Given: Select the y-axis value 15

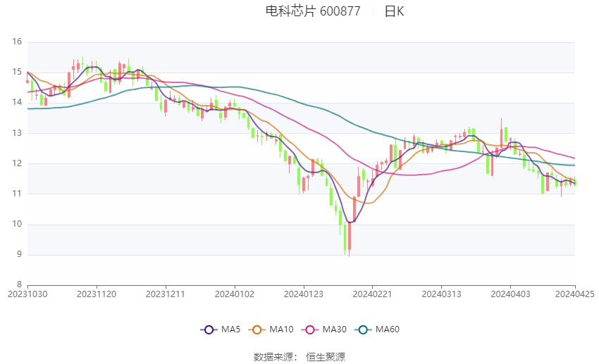Looking at the screenshot, I should coord(17,72).
